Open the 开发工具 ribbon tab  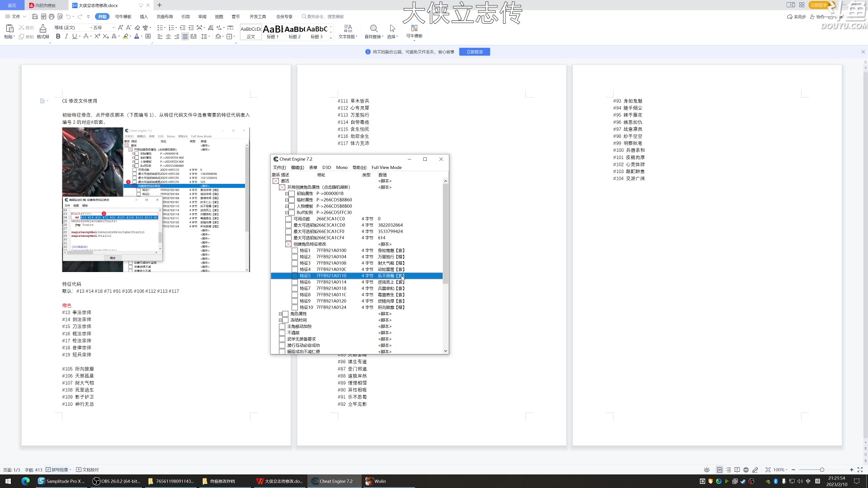click(x=258, y=17)
